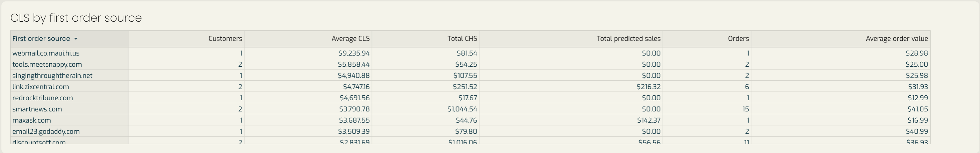Click the $41.05 average order value cell
980x153 pixels.
(841, 109)
